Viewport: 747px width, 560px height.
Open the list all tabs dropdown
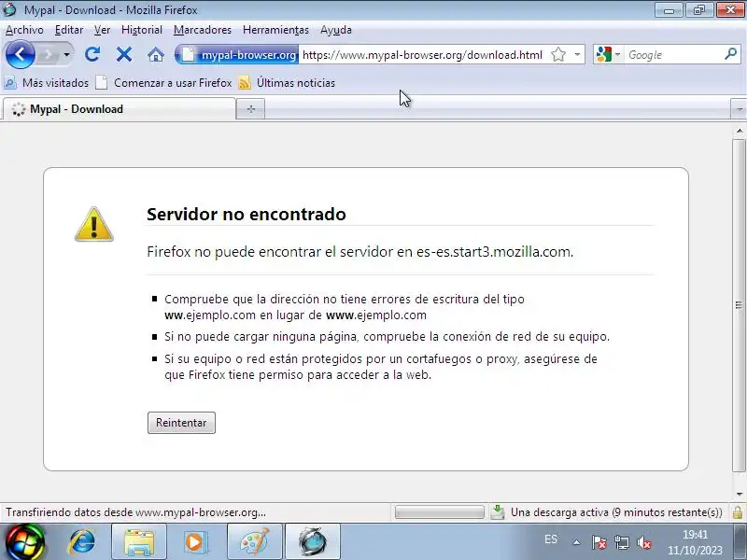(739, 109)
